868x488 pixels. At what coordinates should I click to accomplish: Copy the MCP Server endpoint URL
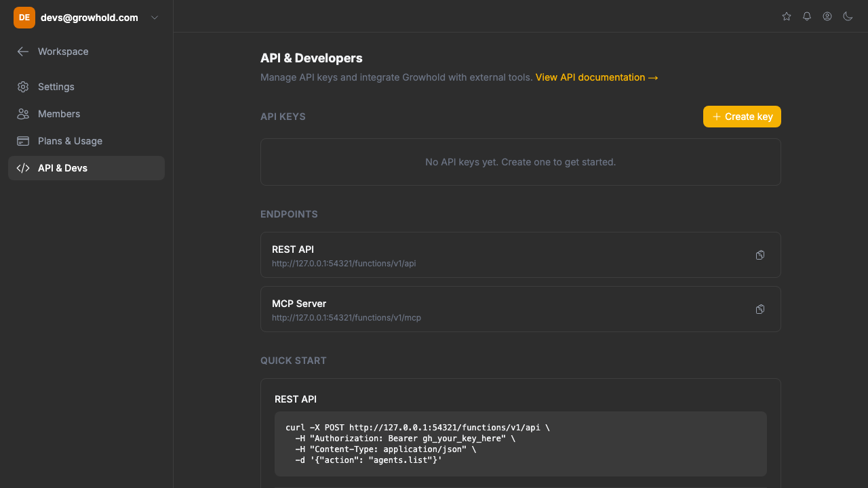pos(759,309)
